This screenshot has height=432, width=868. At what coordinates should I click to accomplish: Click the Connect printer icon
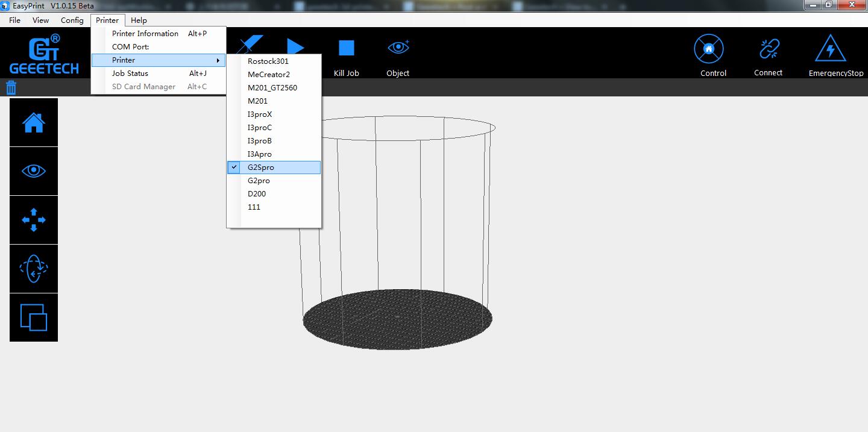click(769, 49)
